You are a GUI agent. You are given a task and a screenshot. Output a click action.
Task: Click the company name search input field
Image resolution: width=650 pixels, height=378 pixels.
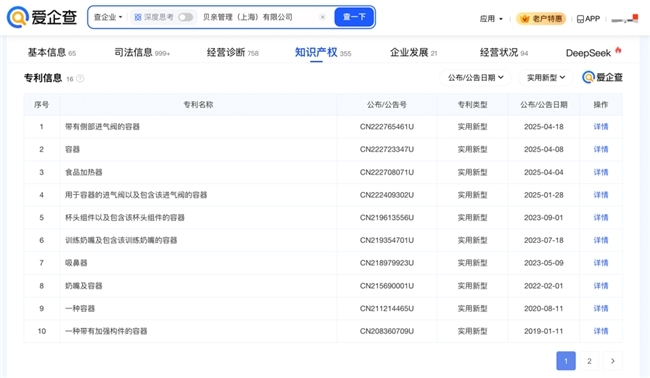(259, 17)
